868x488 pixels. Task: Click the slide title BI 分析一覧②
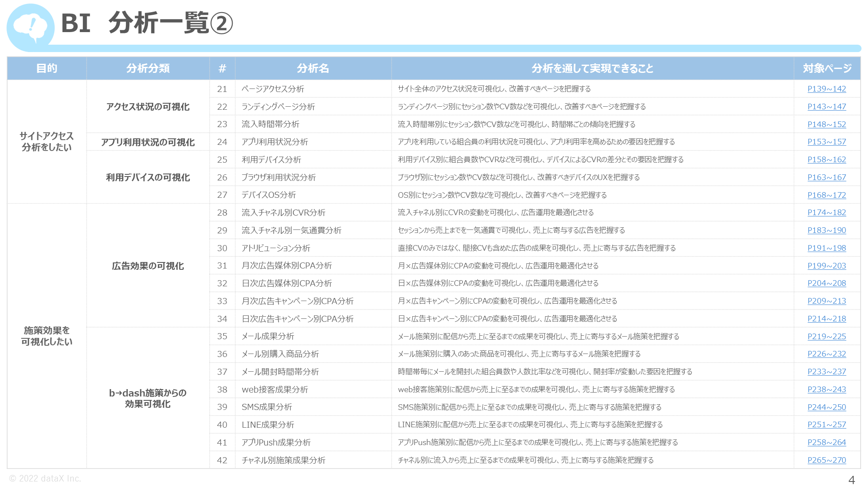tap(147, 23)
